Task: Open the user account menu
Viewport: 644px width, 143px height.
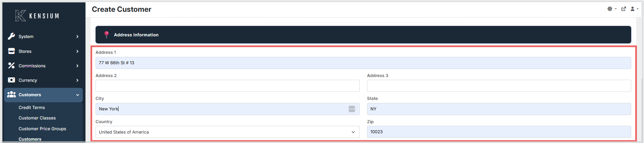Action: [634, 9]
